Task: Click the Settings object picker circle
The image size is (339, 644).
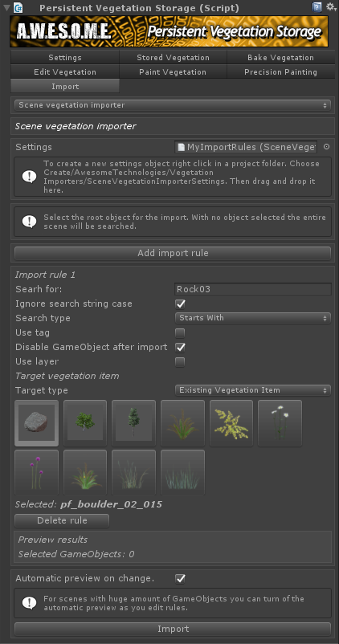Action: (327, 147)
